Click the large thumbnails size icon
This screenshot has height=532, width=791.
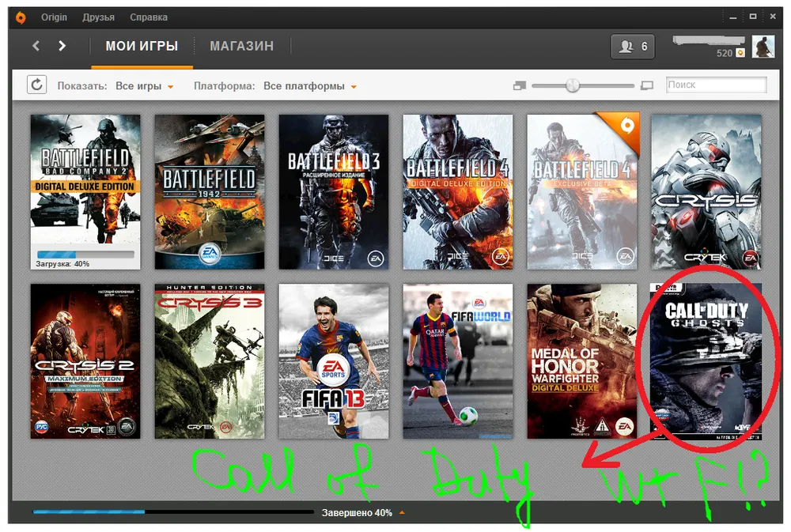647,85
